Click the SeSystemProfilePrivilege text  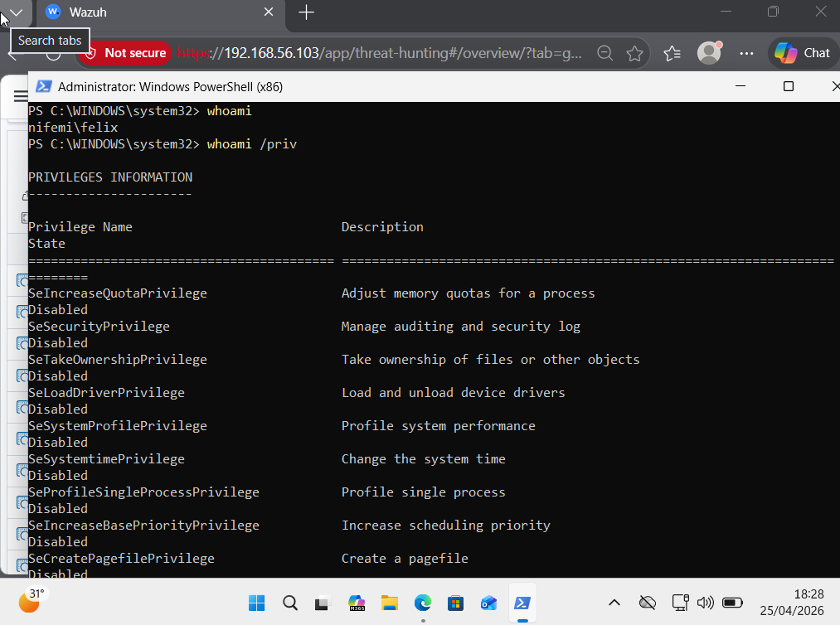click(x=117, y=426)
